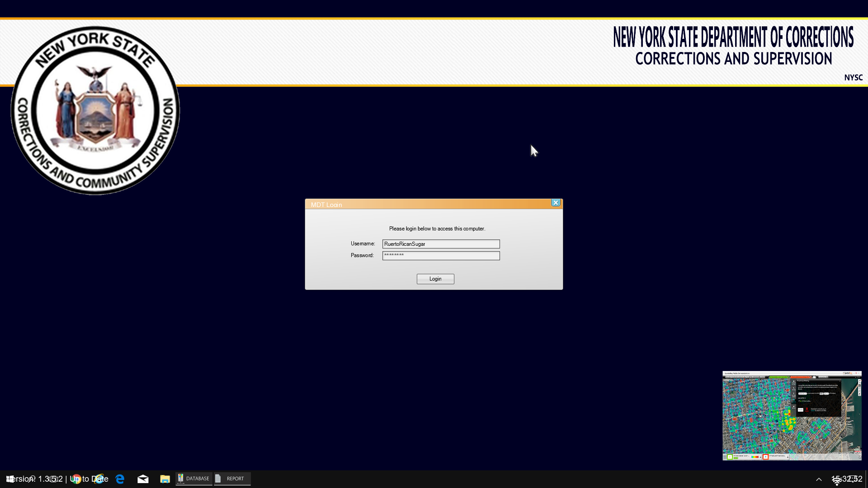
Task: Open File Explorer folder icon
Action: 165,479
